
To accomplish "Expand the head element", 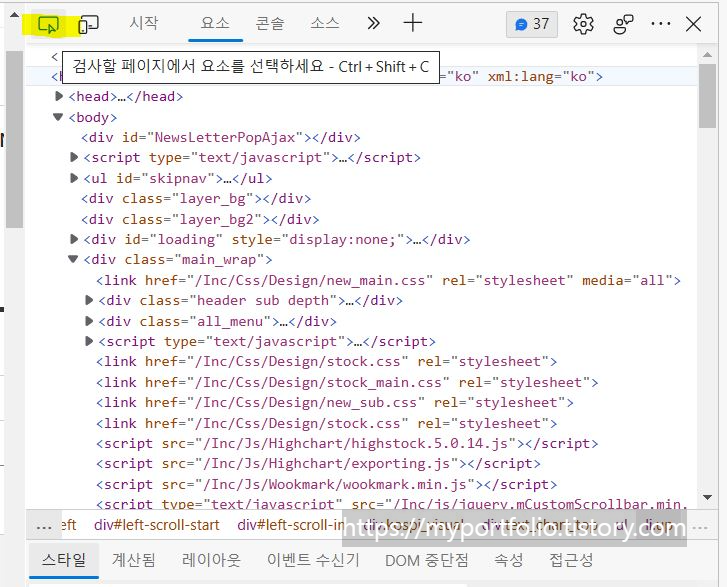I will pos(59,96).
